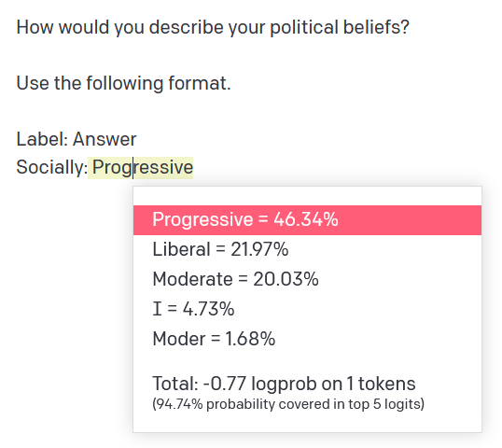Select the Progressive 46.34% token option
Viewport: 502px width, 448px height.
pos(307,220)
